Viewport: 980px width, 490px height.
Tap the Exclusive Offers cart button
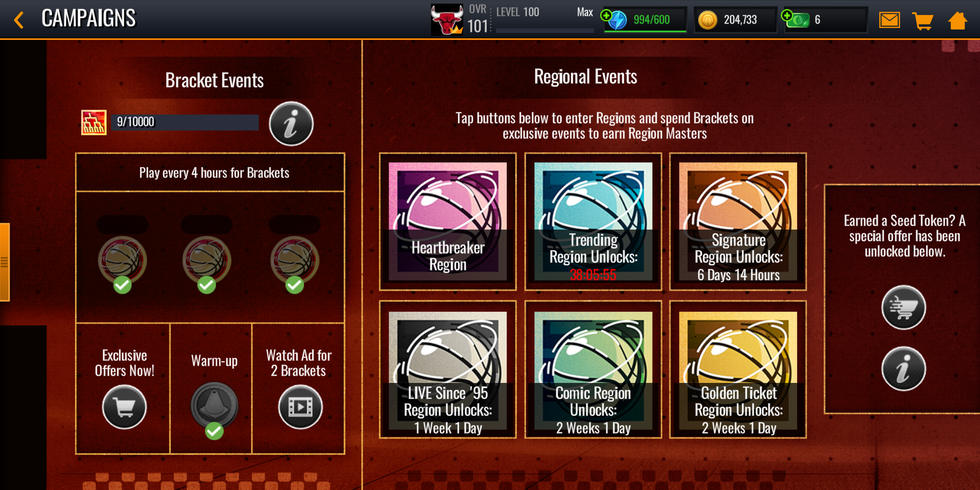point(124,407)
